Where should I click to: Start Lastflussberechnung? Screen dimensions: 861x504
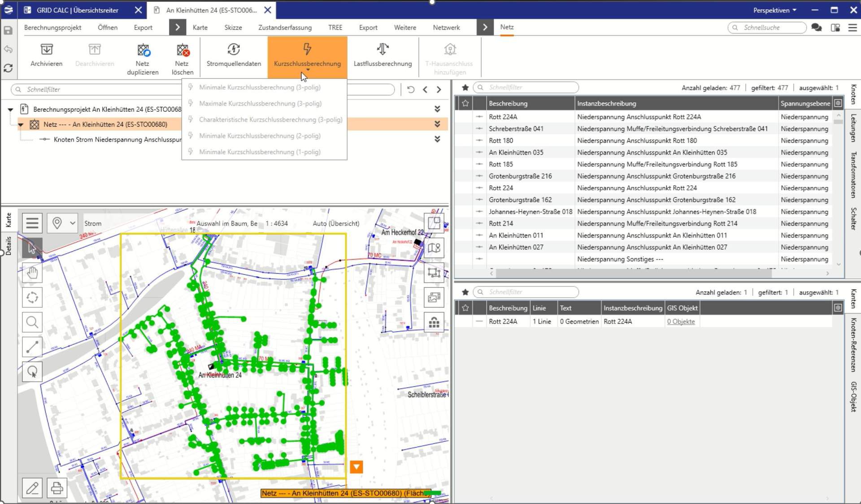point(383,49)
